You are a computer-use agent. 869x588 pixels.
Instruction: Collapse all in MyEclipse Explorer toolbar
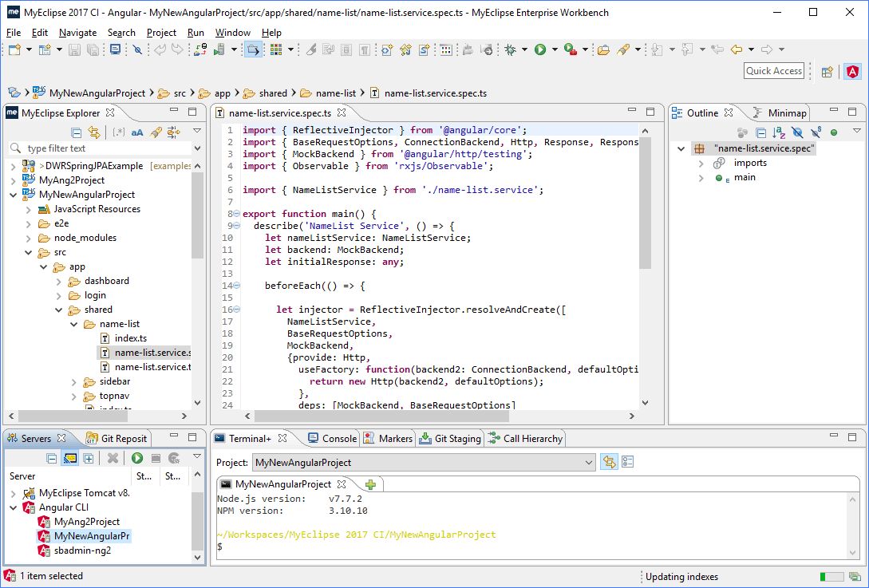[77, 132]
